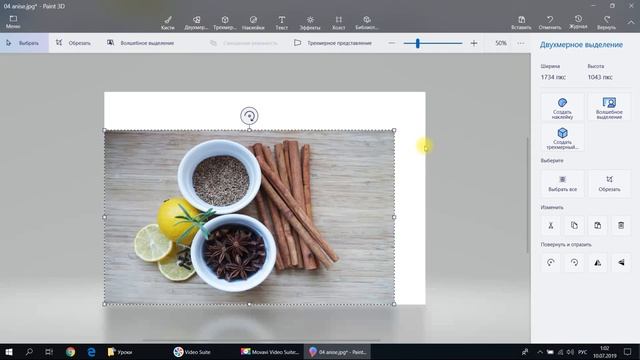Select the Brushes tool tab
Screen dimensions: 640x360
[x=168, y=23]
